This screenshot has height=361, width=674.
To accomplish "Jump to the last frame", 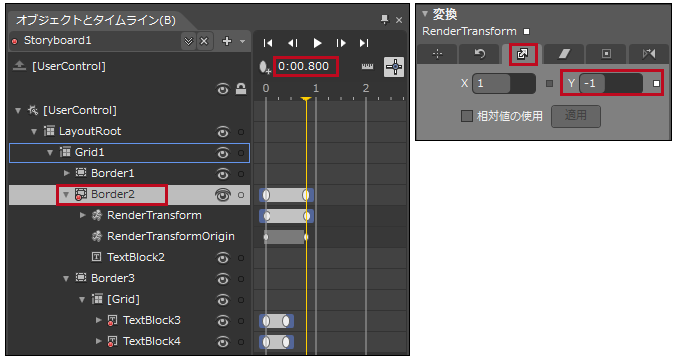I will pyautogui.click(x=364, y=43).
